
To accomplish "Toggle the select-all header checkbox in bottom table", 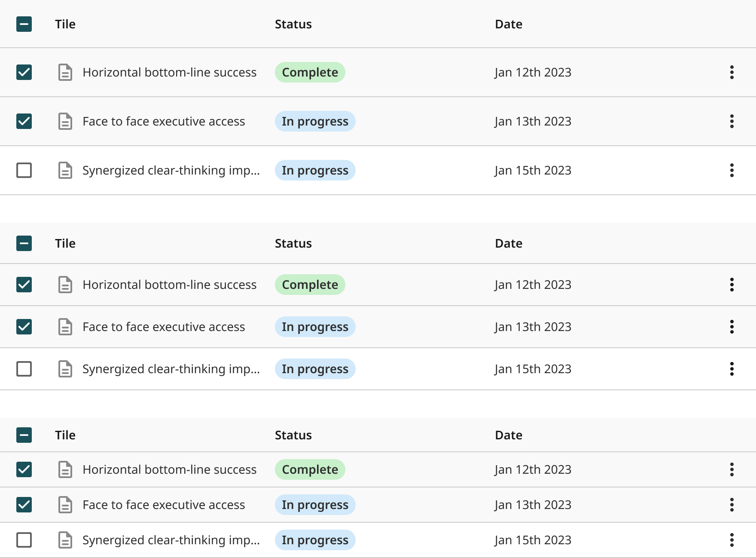I will pyautogui.click(x=24, y=435).
